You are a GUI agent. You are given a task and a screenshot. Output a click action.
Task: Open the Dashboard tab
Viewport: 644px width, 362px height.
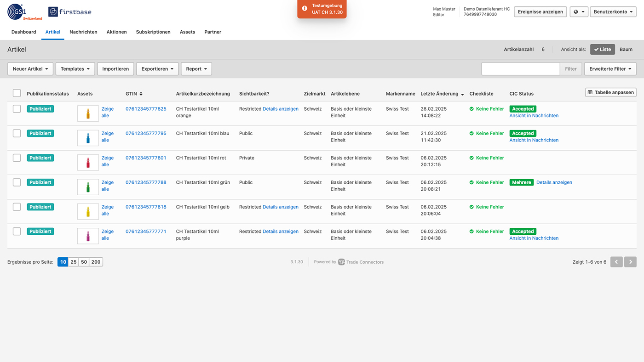tap(24, 32)
